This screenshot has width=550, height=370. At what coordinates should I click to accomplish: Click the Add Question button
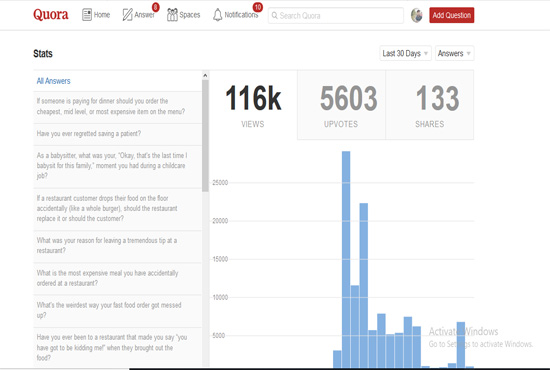pos(451,15)
